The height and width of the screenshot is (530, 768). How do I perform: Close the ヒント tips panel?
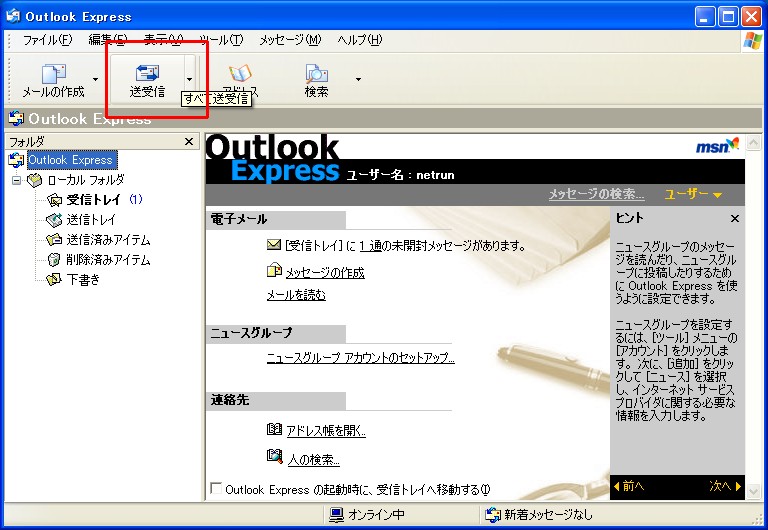(x=735, y=218)
